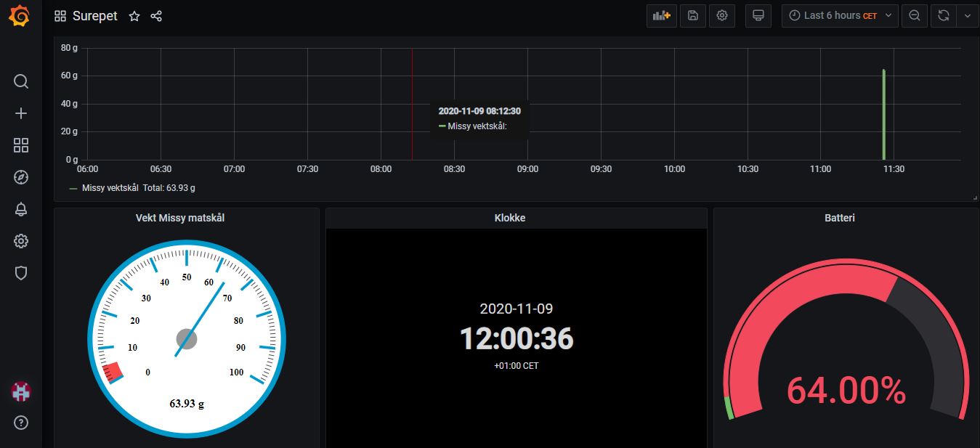Open dashboard settings gear in top bar
The image size is (980, 448).
pos(722,15)
